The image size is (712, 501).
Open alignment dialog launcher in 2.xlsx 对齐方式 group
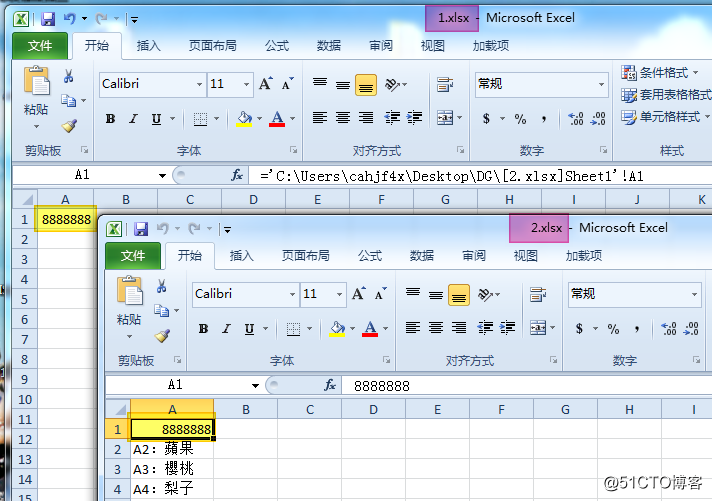553,360
